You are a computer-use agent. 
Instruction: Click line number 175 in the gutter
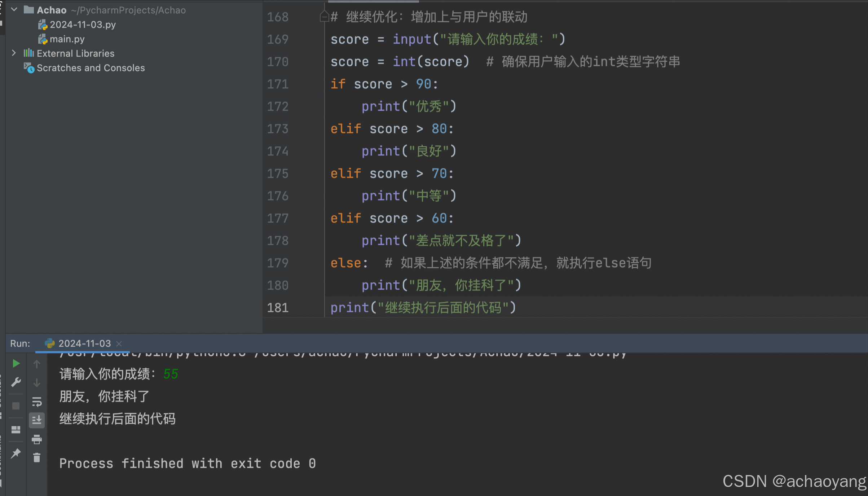click(277, 174)
